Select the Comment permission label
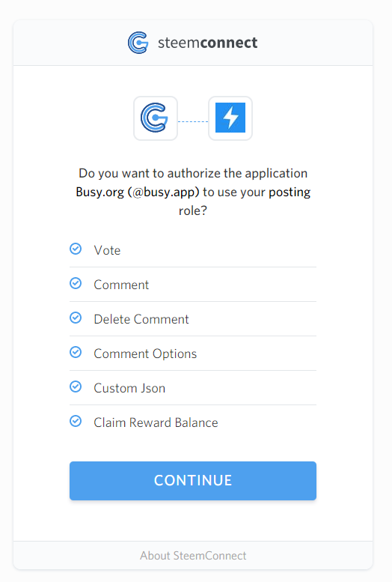Viewport: 392px width, 582px height. [121, 285]
